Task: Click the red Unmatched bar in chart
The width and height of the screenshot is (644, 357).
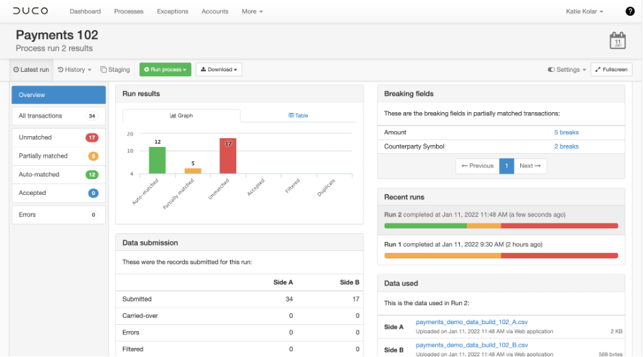Action: 228,156
